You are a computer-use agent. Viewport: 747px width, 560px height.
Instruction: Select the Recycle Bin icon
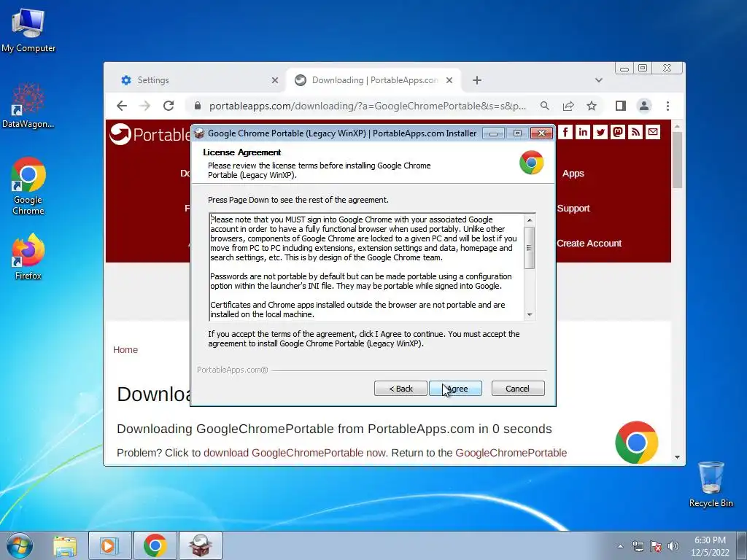coord(711,484)
